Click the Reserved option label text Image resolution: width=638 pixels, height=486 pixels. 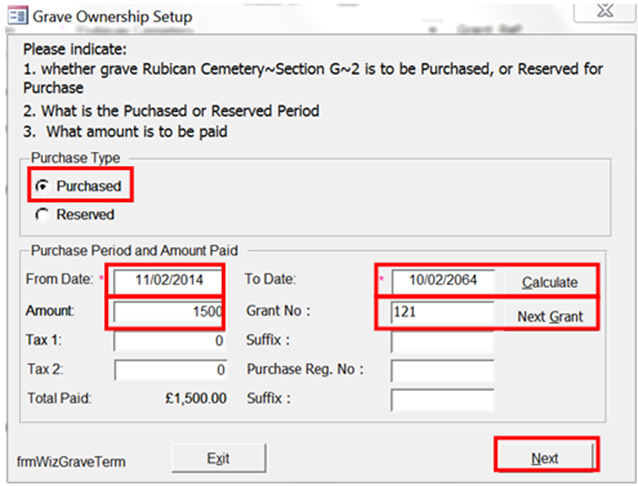click(x=85, y=215)
